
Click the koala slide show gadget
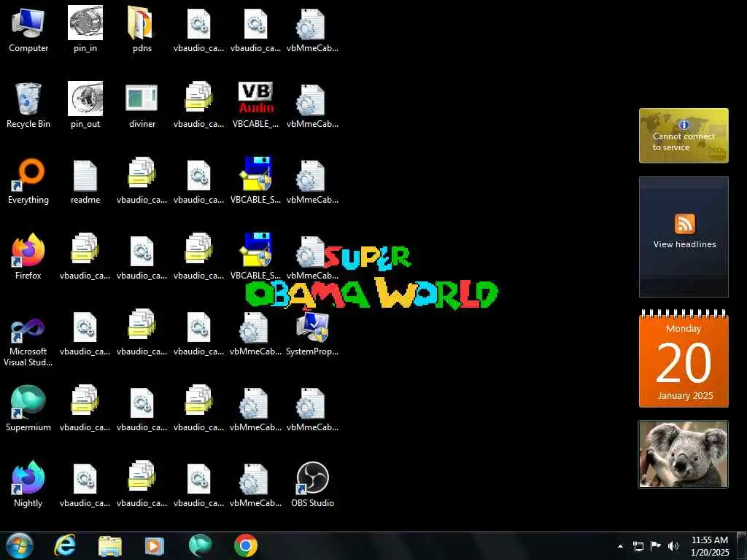point(684,454)
